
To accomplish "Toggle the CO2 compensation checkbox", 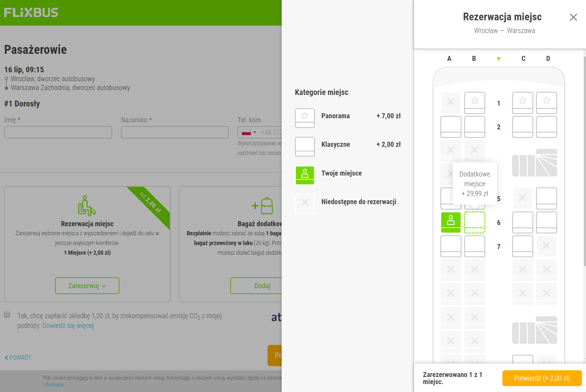I will click(x=7, y=315).
